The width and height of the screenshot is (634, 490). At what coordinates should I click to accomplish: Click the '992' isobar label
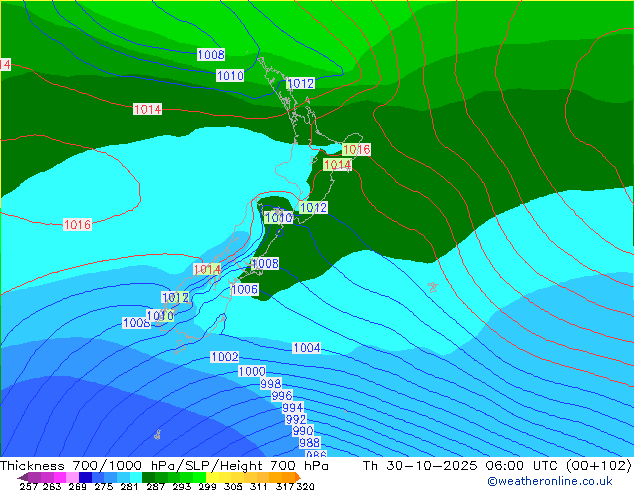click(296, 419)
